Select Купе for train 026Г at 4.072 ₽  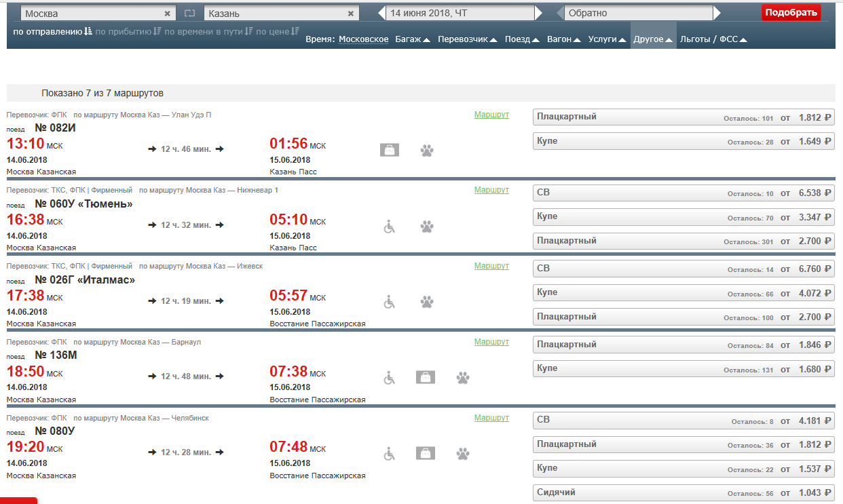(683, 293)
